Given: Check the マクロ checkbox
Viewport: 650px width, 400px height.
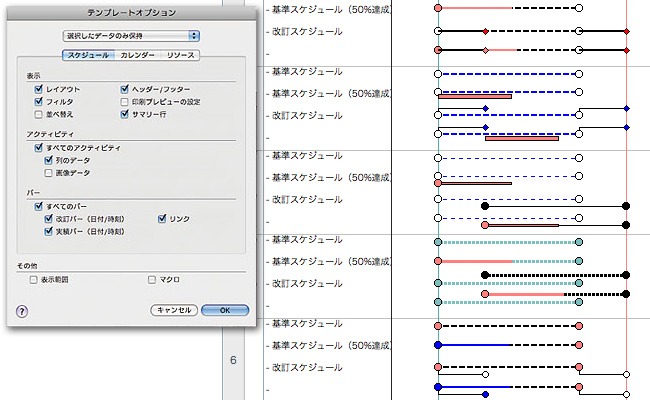Looking at the screenshot, I should (x=152, y=279).
